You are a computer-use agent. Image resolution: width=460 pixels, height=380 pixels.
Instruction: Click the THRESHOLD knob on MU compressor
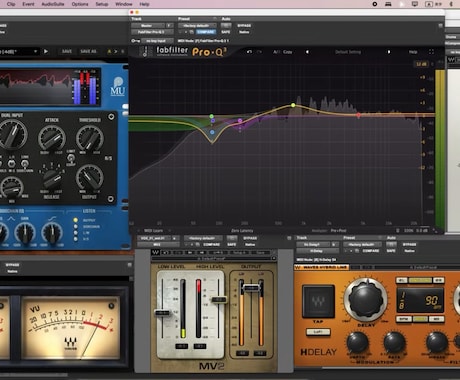tap(90, 138)
